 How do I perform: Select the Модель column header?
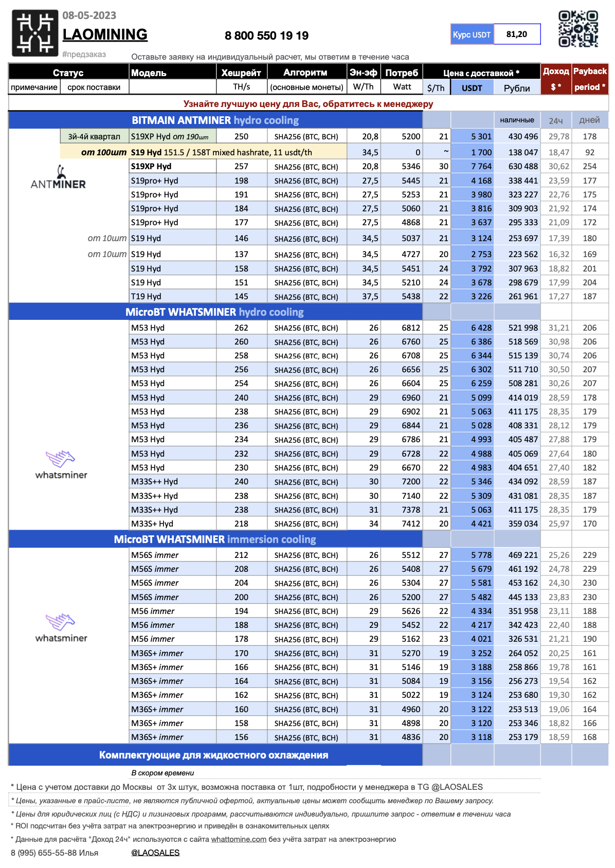tap(172, 73)
